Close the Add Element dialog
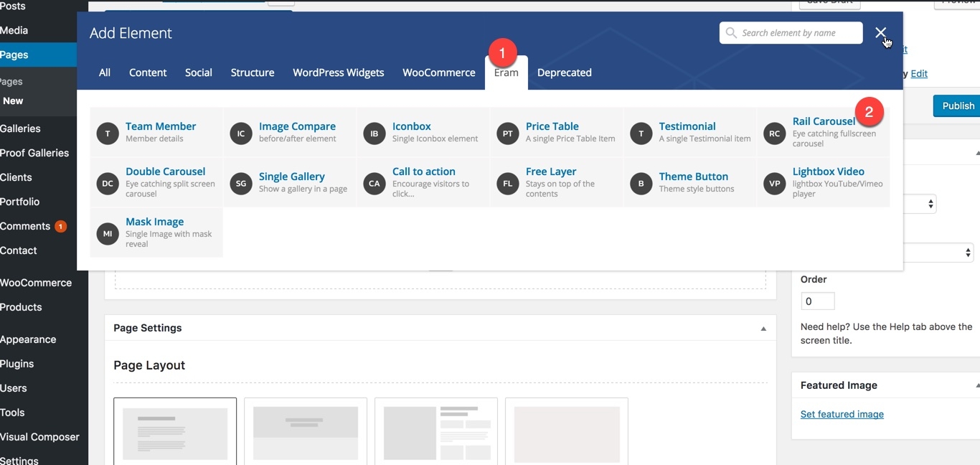This screenshot has width=980, height=465. tap(880, 33)
